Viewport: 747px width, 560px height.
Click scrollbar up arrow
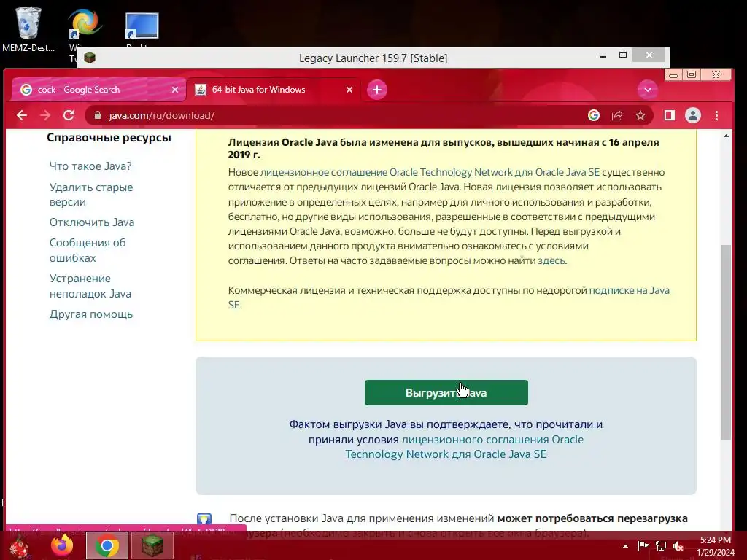726,136
